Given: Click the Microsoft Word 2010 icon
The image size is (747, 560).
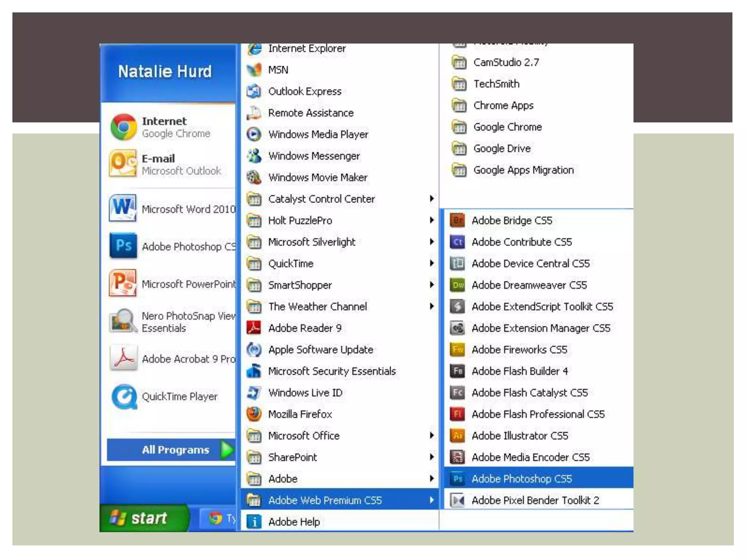Looking at the screenshot, I should point(123,209).
